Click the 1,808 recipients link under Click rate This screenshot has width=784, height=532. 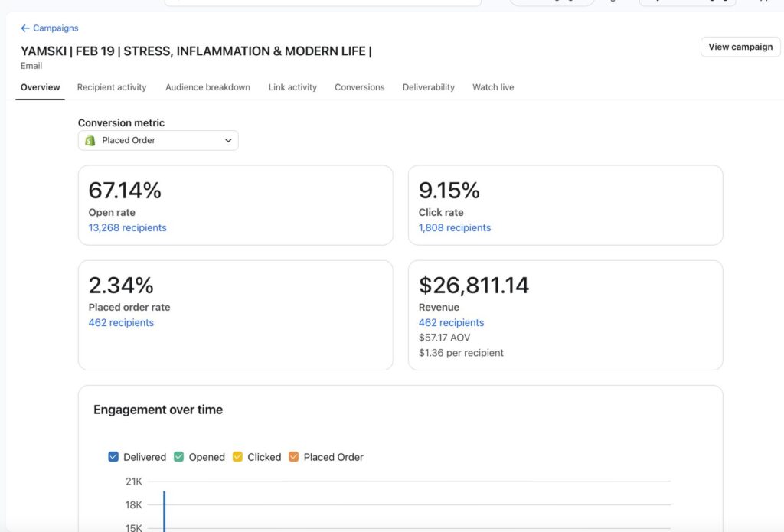[x=455, y=228]
